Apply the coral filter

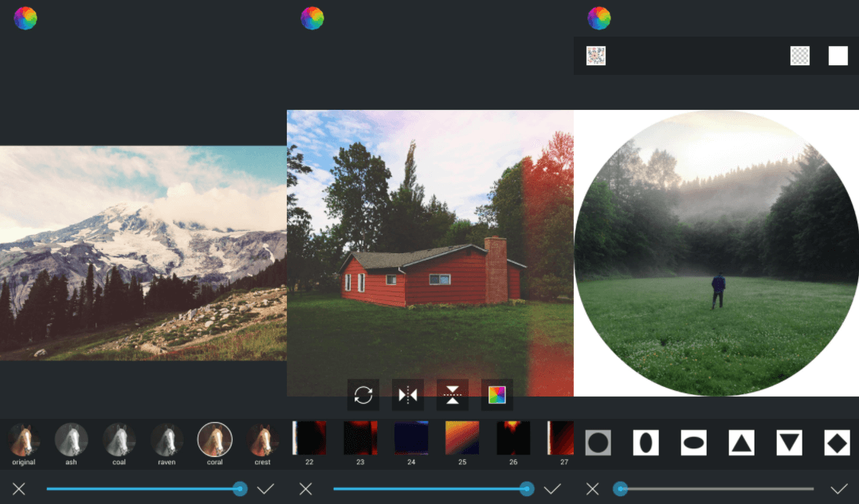point(214,440)
